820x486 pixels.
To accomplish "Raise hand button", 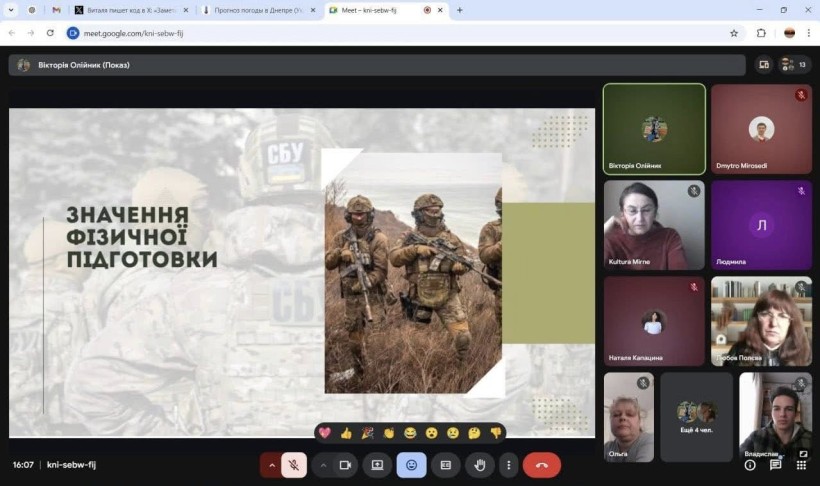I will point(480,465).
